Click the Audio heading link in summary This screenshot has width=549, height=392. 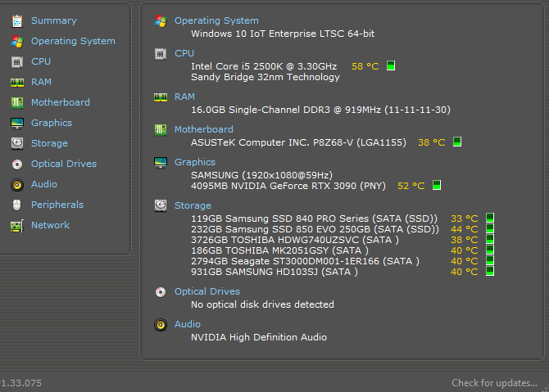(188, 324)
